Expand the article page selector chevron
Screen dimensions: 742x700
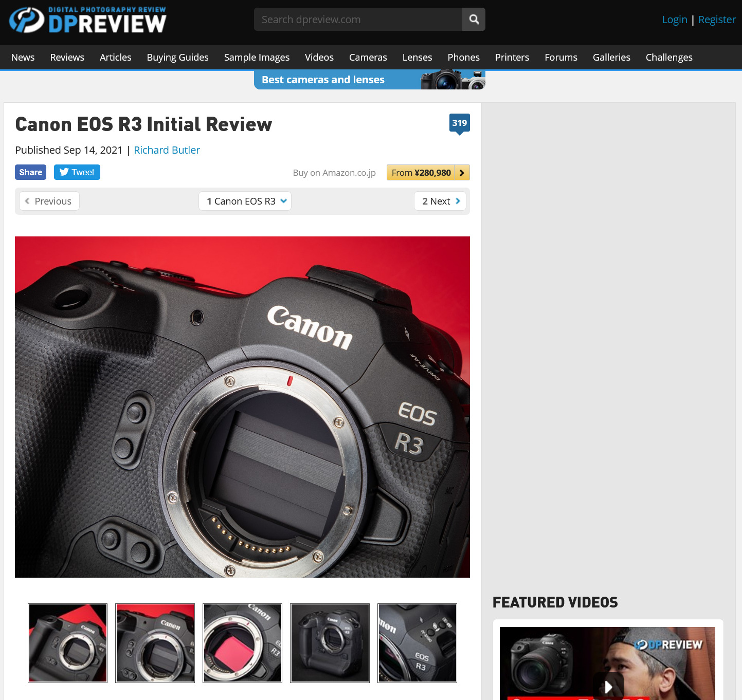pyautogui.click(x=283, y=201)
